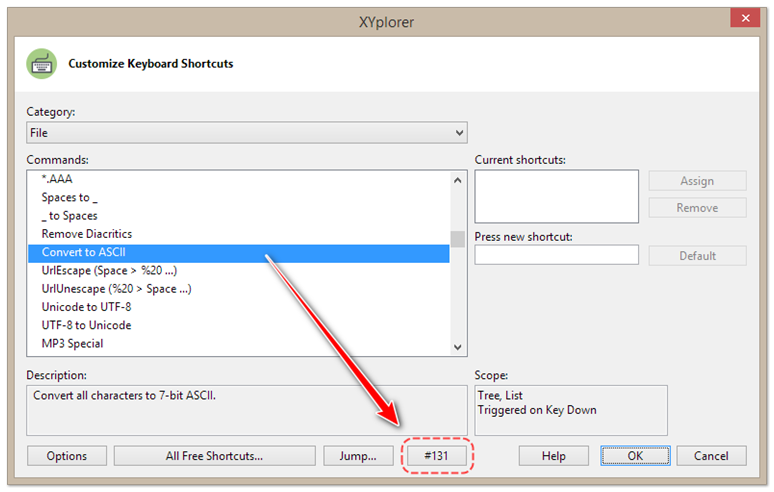The height and width of the screenshot is (492, 774).
Task: Focus the 'Press new shortcut' field
Action: [x=556, y=255]
